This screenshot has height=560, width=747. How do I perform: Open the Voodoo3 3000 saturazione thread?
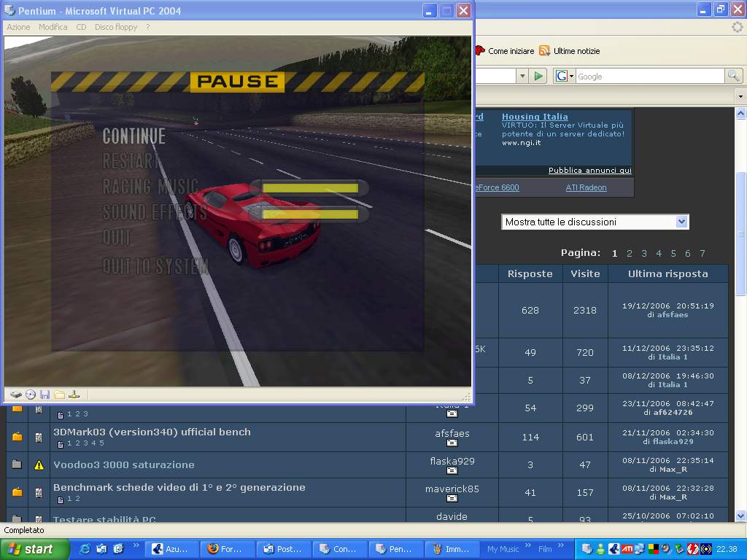[x=124, y=464]
